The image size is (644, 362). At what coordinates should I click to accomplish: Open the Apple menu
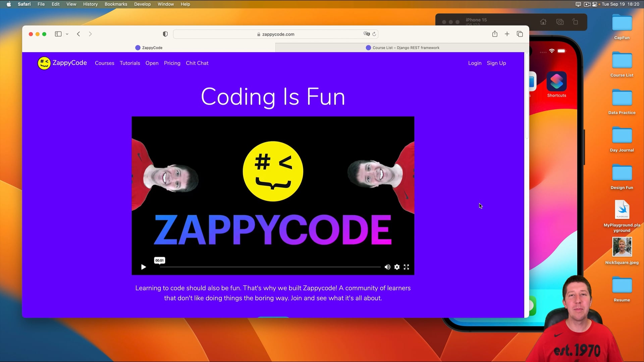point(9,4)
